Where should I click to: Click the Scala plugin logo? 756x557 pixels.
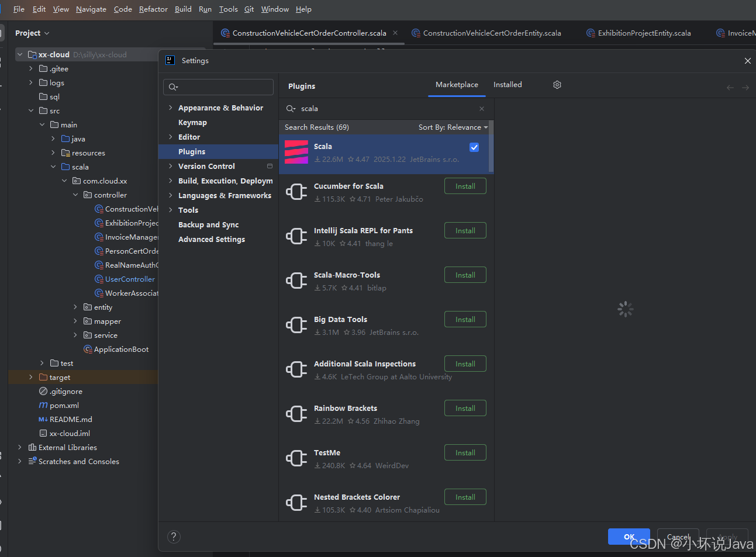pyautogui.click(x=296, y=152)
